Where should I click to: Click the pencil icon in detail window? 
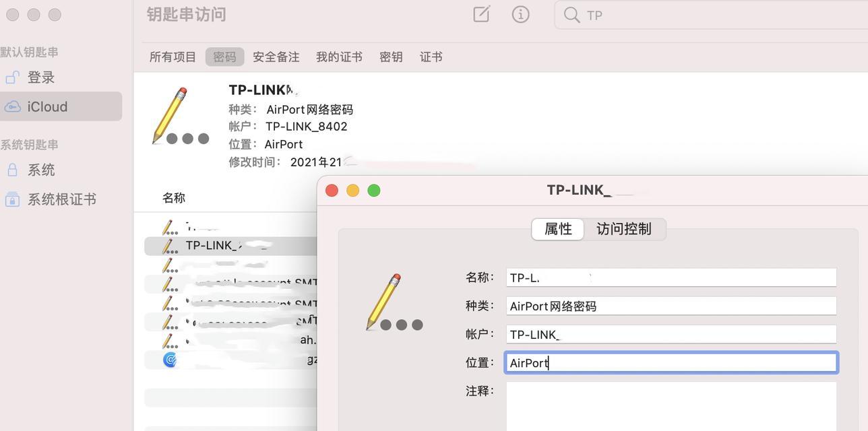coord(394,302)
